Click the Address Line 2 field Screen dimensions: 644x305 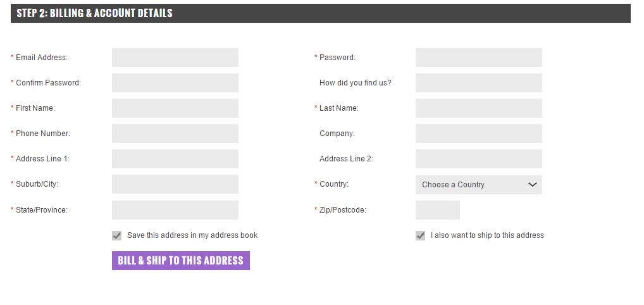click(478, 159)
